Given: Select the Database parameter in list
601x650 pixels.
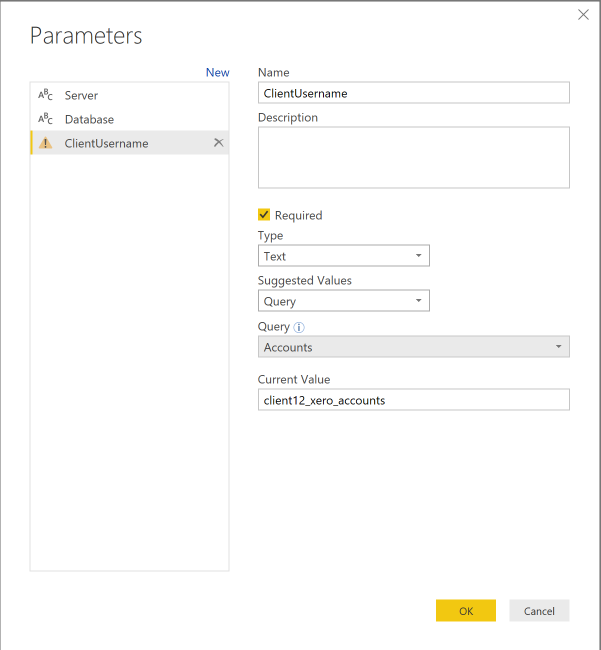Looking at the screenshot, I should click(x=130, y=119).
